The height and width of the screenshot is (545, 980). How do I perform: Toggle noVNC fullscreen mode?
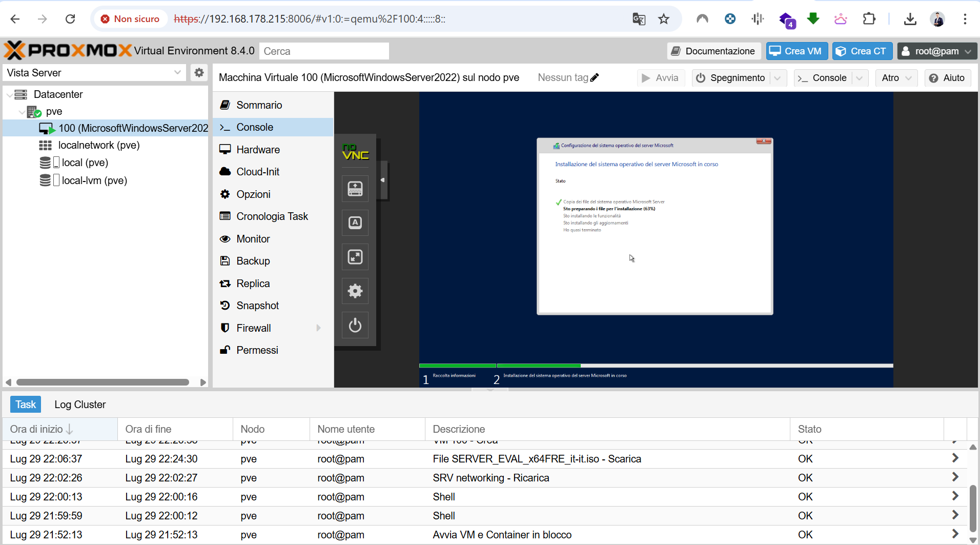pyautogui.click(x=355, y=257)
